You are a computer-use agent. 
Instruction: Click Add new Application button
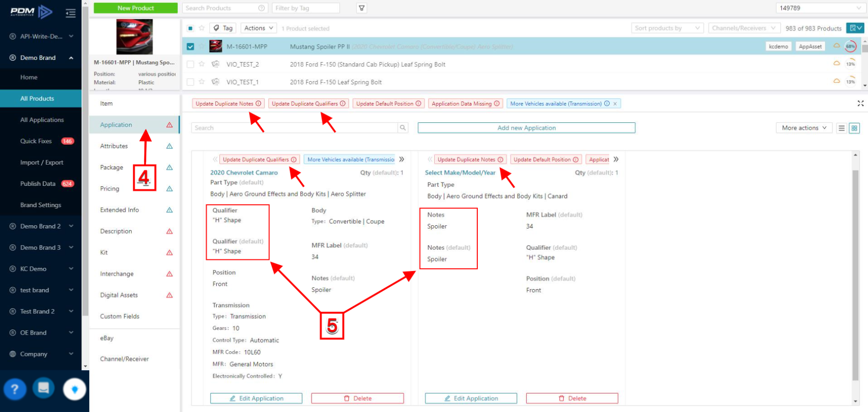(526, 128)
